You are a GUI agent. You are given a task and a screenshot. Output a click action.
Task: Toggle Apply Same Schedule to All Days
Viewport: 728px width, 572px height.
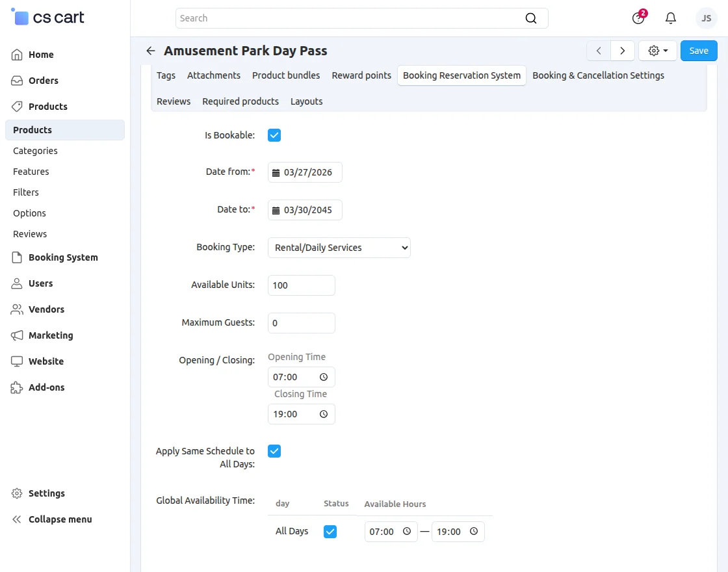coord(274,451)
